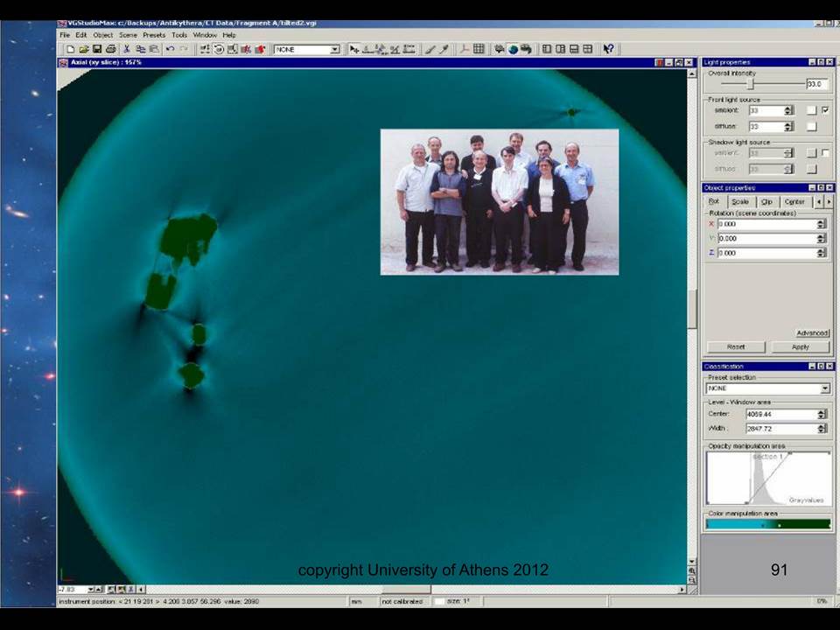The width and height of the screenshot is (840, 630).
Task: Open the Presets menu
Action: [x=154, y=35]
